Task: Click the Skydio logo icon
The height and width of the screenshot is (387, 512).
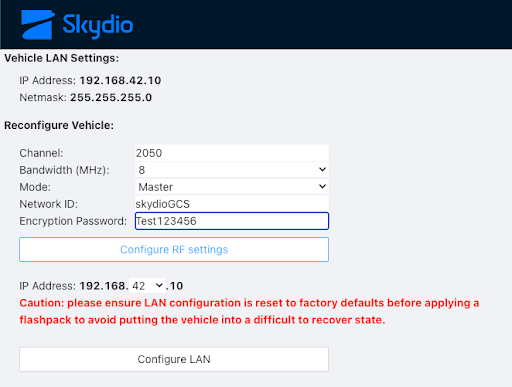Action: tap(38, 25)
